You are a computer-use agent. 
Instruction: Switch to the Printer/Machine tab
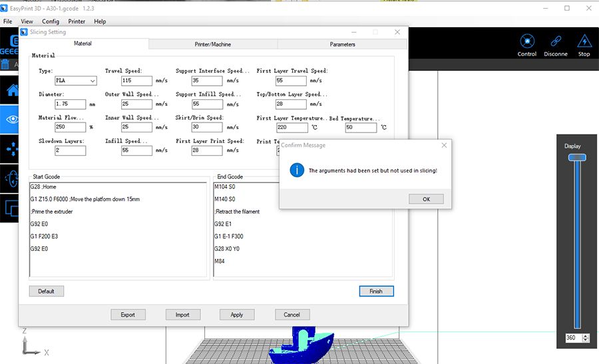[x=213, y=45]
